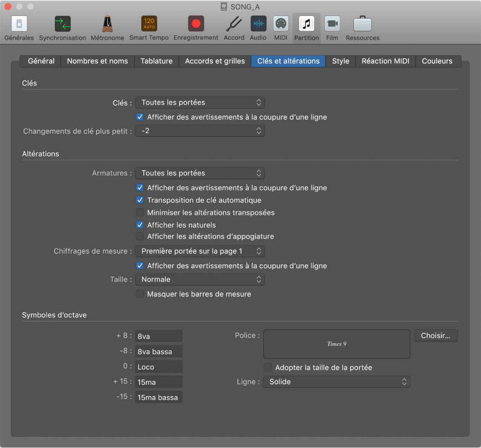This screenshot has width=481, height=448.
Task: Uncheck Afficher les naturels
Action: point(140,225)
